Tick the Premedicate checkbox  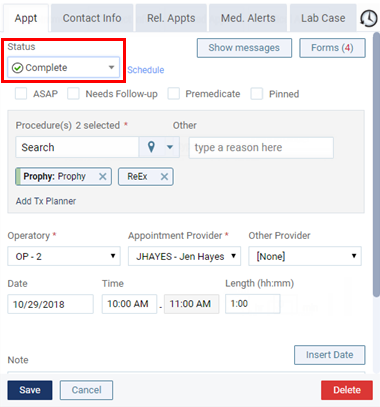pos(174,94)
